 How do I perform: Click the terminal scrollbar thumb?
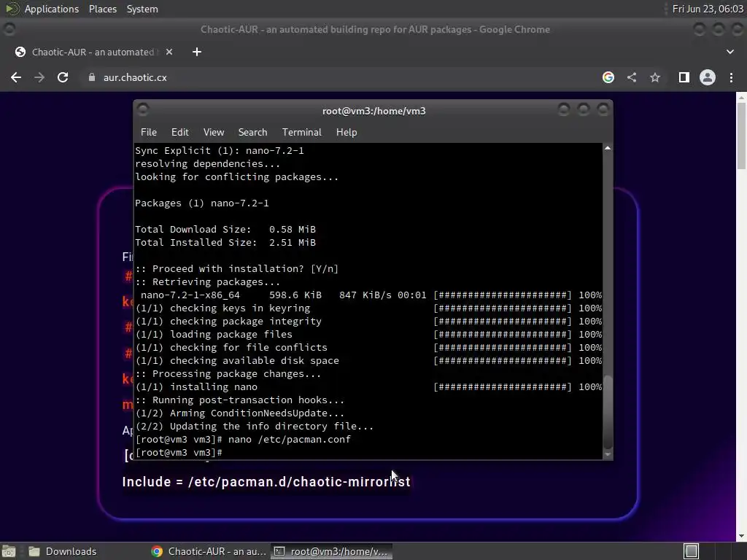click(608, 412)
